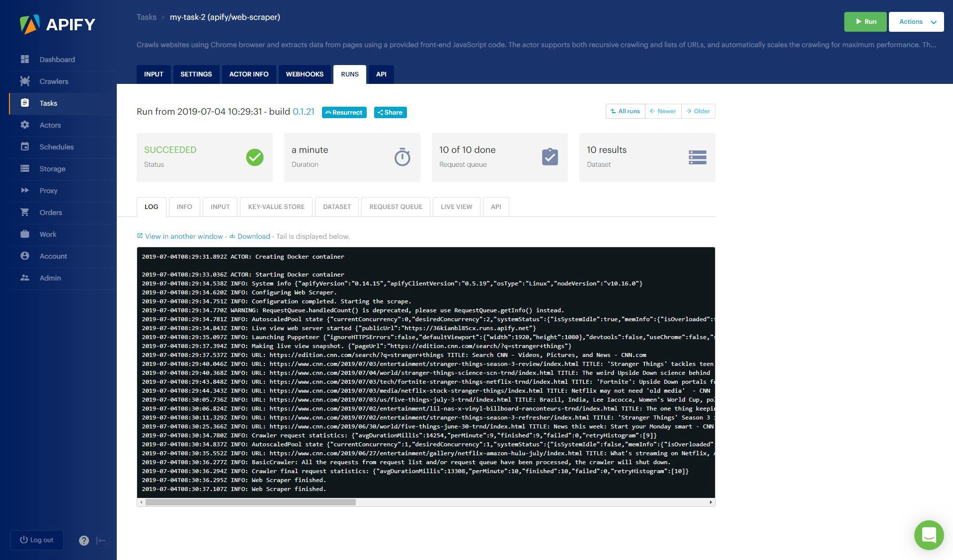The image size is (953, 560).
Task: Click the SUCCEEDED status text
Action: point(170,150)
